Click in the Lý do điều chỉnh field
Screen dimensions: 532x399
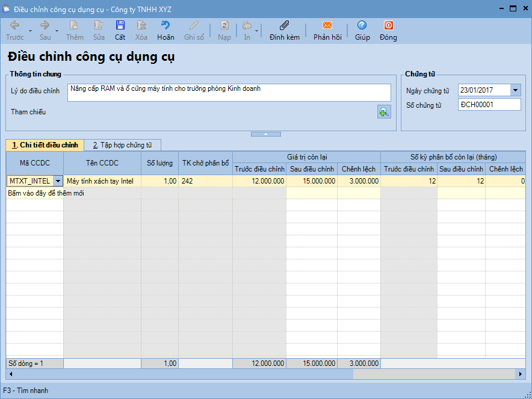click(x=229, y=92)
